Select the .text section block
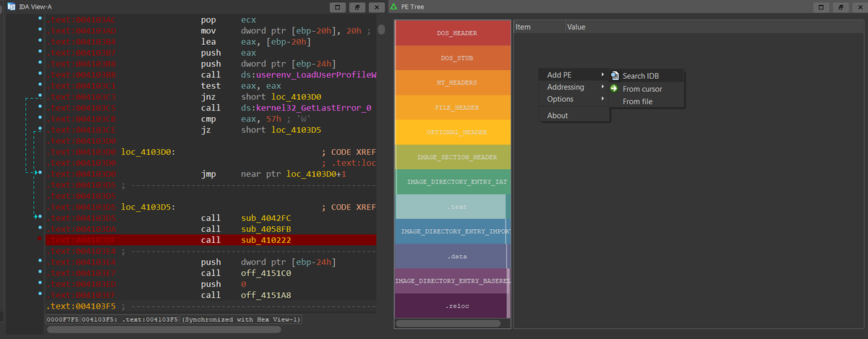The image size is (868, 339). (451, 207)
